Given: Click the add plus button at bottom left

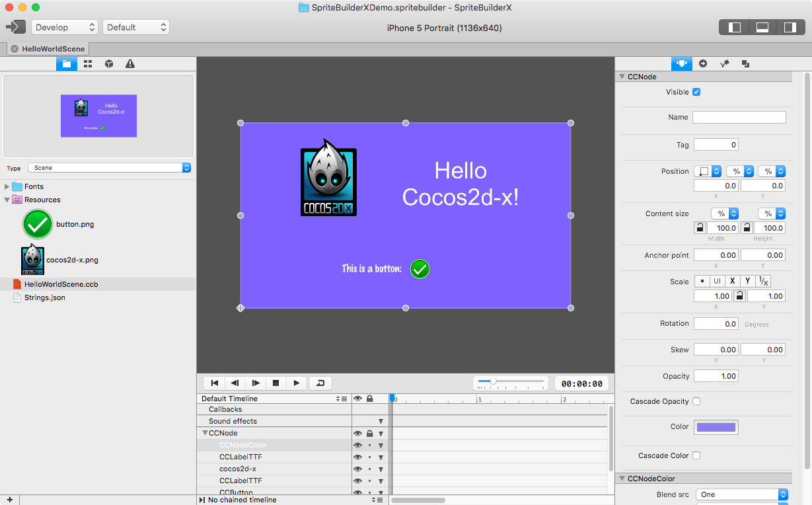Looking at the screenshot, I should [x=10, y=500].
